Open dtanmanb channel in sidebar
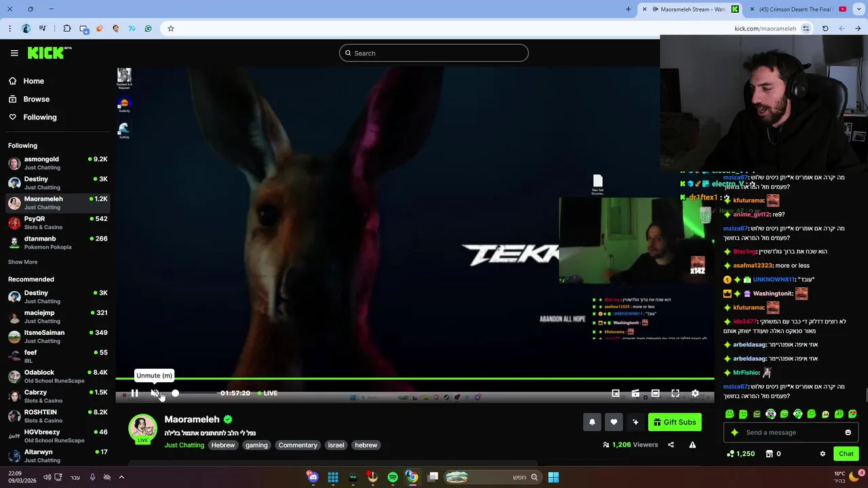This screenshot has width=868, height=488. [x=57, y=243]
